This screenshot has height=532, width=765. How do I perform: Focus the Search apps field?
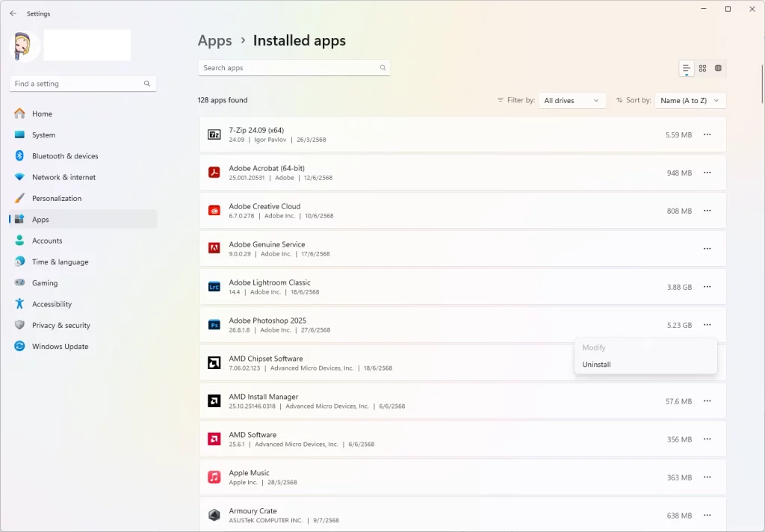pyautogui.click(x=294, y=68)
